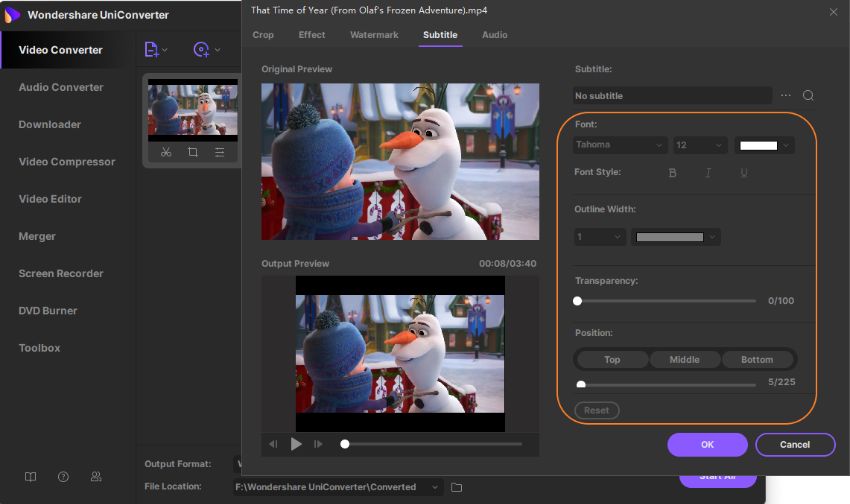
Task: Click the load DVD disc icon
Action: pos(201,49)
